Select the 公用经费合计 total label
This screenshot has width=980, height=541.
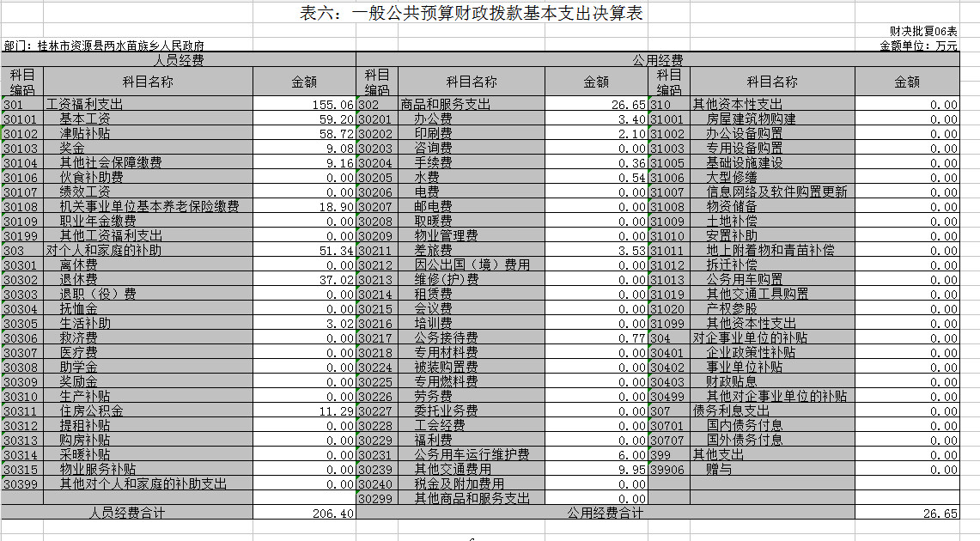605,513
